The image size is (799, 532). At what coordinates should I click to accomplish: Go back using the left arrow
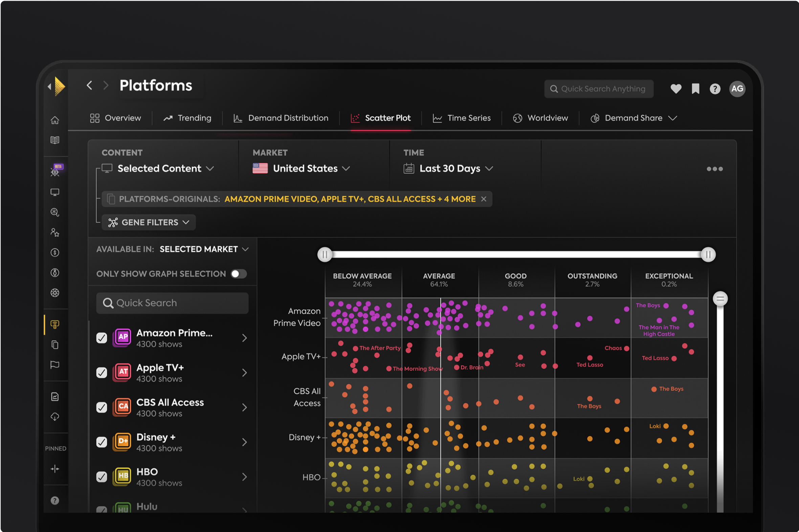click(89, 85)
